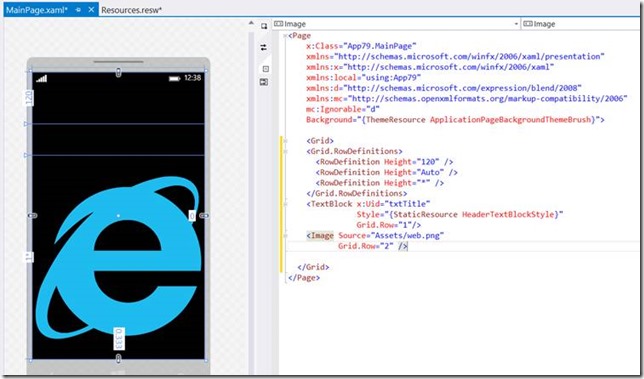Click the RowDefinition Height="*" line
The width and height of the screenshot is (644, 379).
(x=380, y=183)
